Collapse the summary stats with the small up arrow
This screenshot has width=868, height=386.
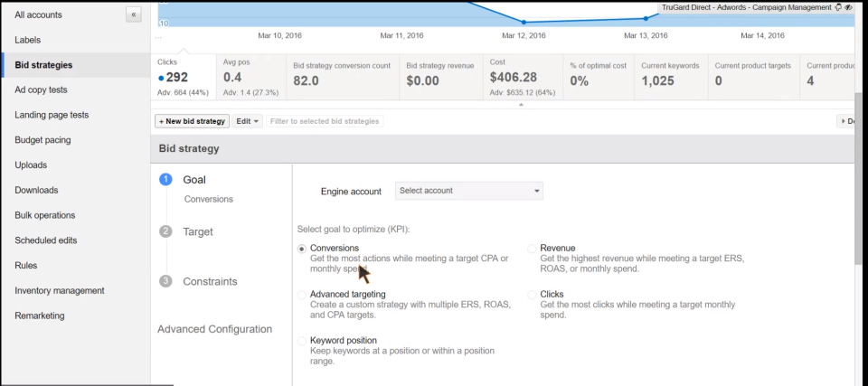coord(521,104)
